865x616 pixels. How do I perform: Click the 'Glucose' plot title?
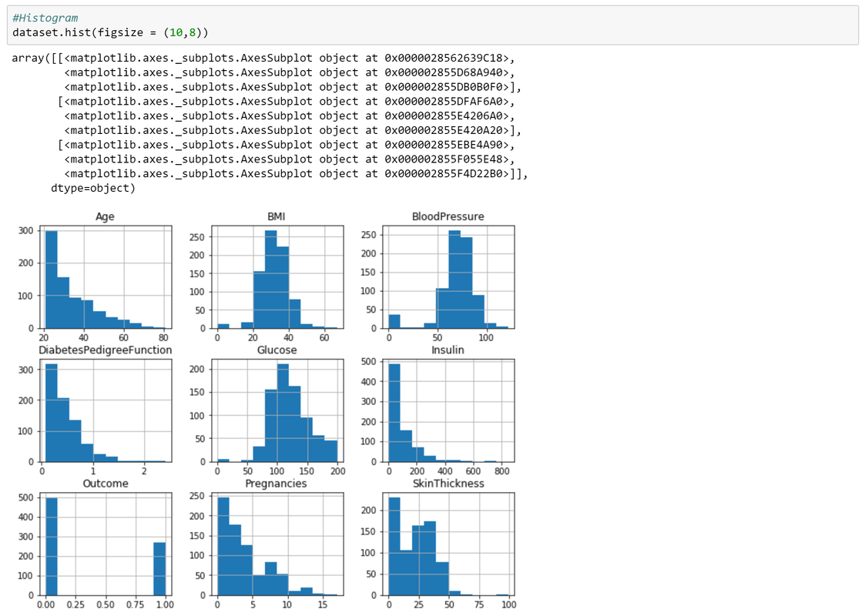(x=277, y=350)
